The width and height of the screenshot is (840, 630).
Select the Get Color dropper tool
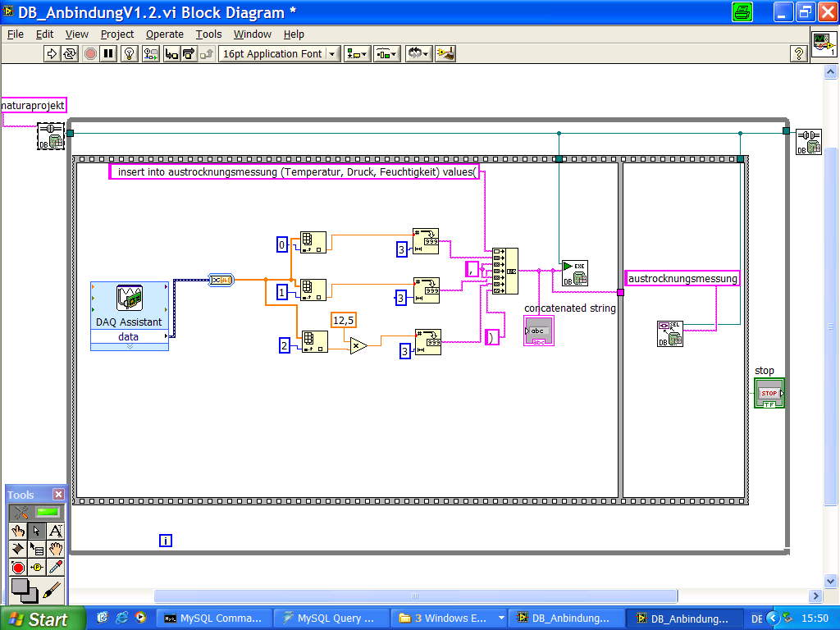55,568
